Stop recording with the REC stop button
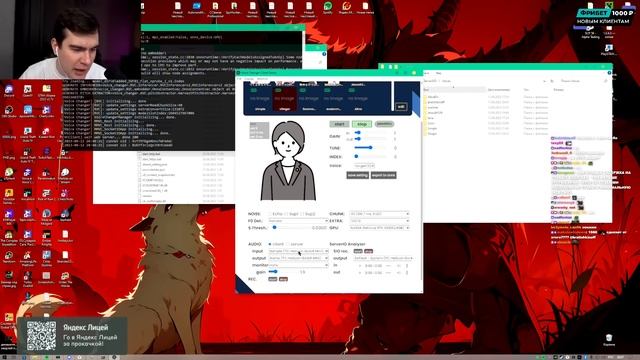The image size is (640, 360). 283,279
